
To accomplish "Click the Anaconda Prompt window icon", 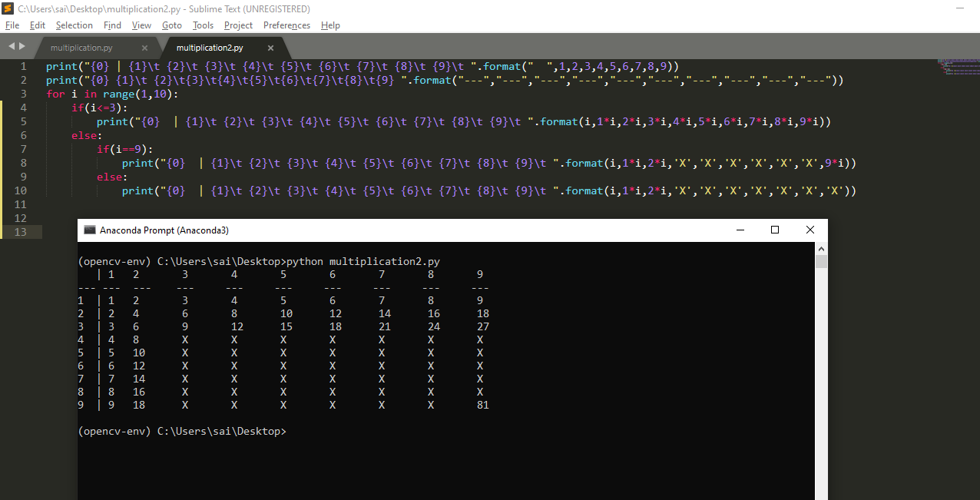I will [90, 230].
